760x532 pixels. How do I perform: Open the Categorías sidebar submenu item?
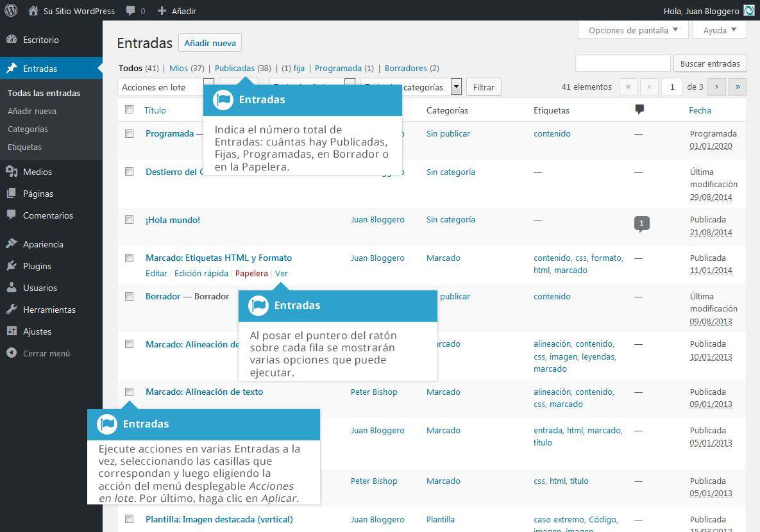click(x=28, y=129)
